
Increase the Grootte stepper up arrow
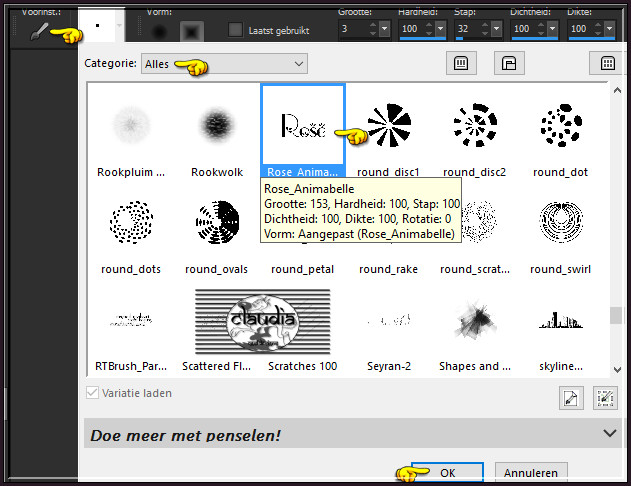tap(373, 25)
